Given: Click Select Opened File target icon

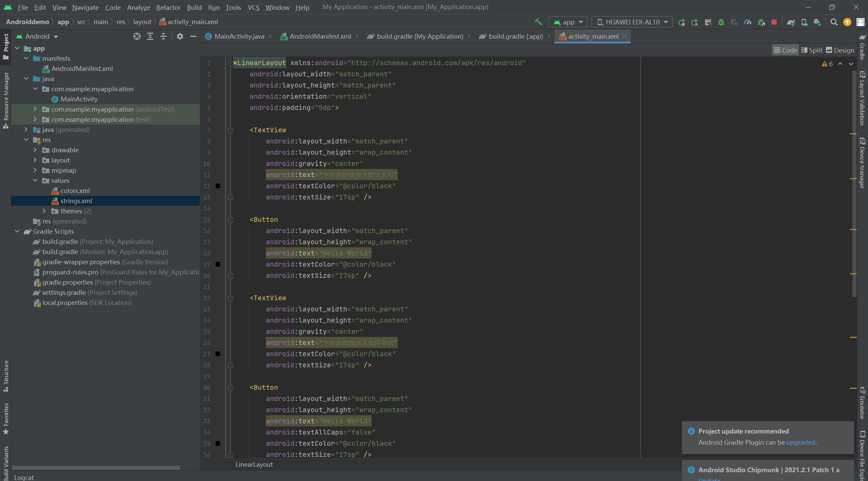Looking at the screenshot, I should click(137, 36).
